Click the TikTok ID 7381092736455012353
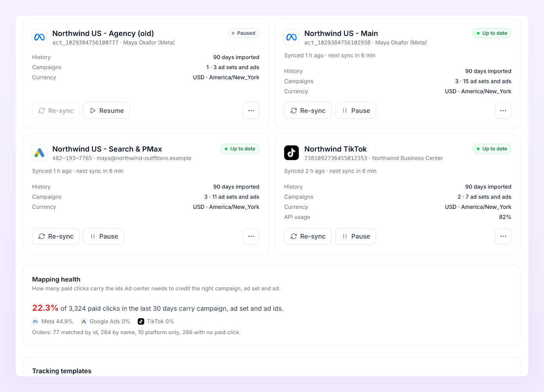The width and height of the screenshot is (544, 392). point(336,158)
